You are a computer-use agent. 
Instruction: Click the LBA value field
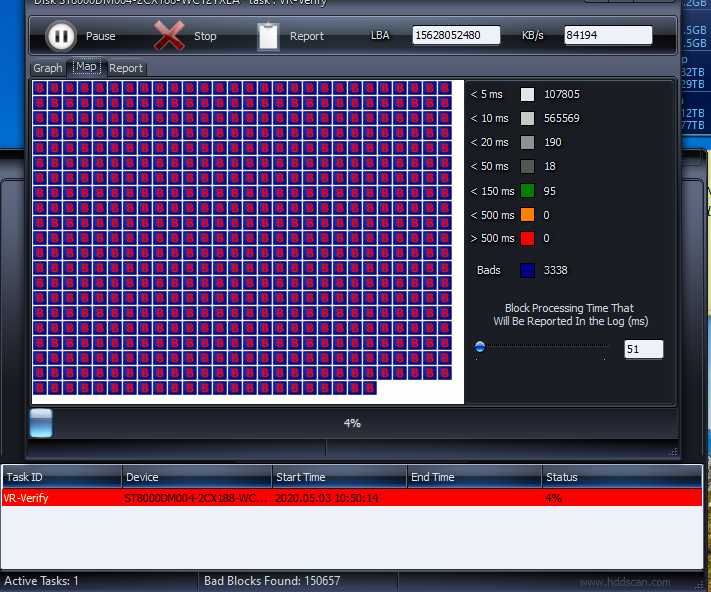tap(456, 35)
